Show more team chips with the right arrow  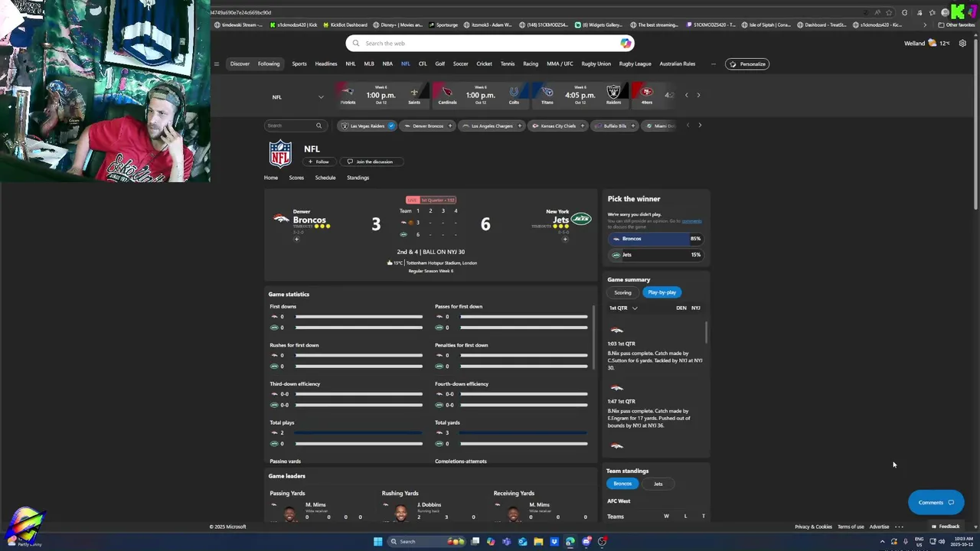699,126
